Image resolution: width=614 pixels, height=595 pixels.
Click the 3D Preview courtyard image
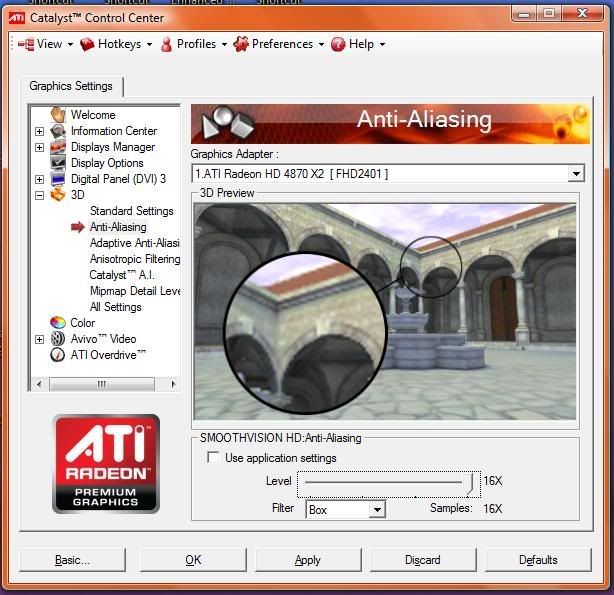click(385, 311)
